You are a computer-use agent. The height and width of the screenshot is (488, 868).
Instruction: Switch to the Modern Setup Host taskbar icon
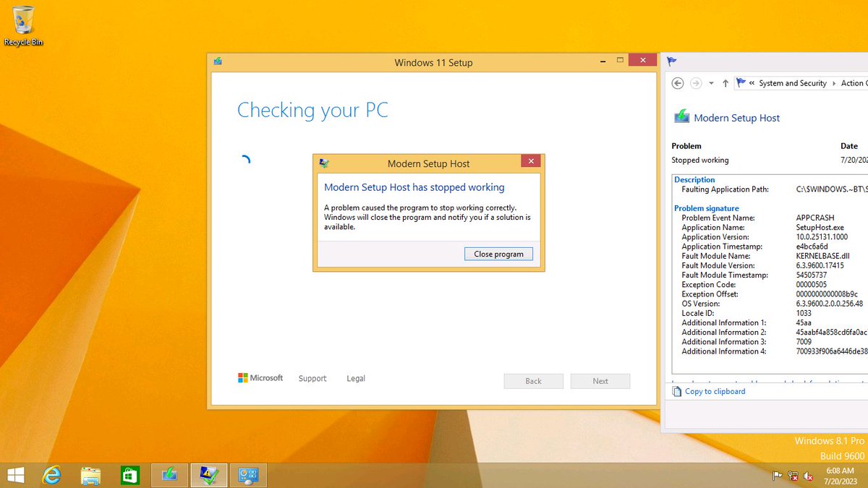(x=209, y=475)
